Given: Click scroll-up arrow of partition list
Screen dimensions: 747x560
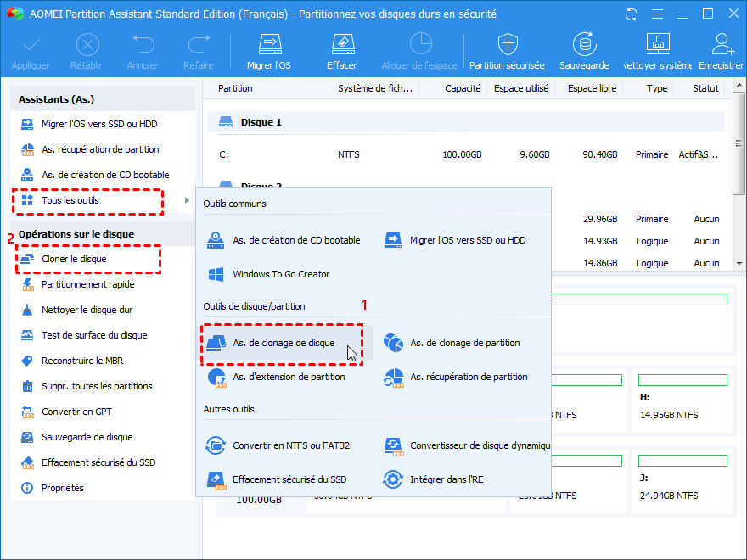Looking at the screenshot, I should (x=739, y=86).
